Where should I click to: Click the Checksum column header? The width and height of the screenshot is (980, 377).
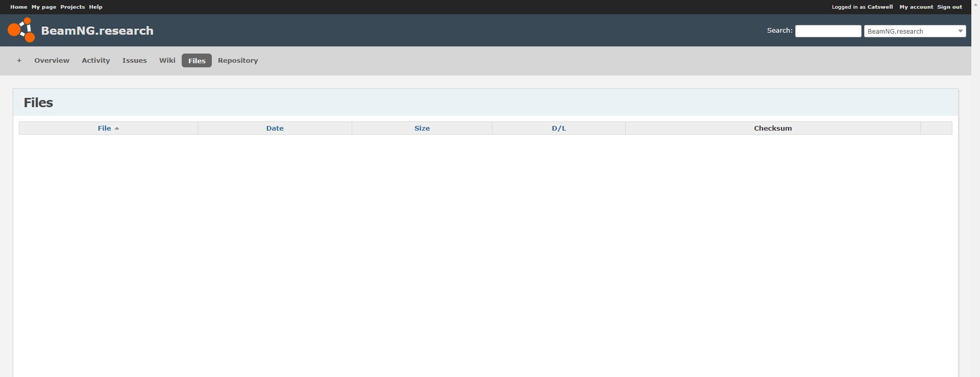773,129
